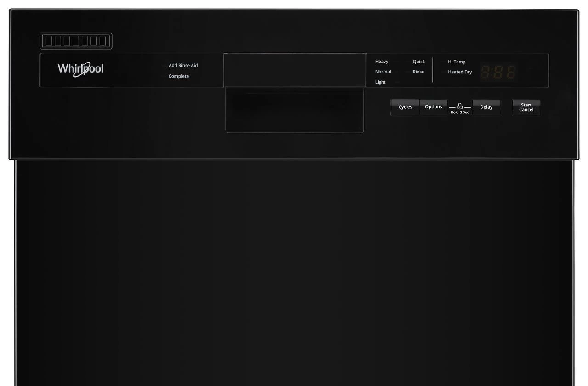Screen dimensions: 588x386
Task: Click the Whirlpool logo
Action: pos(80,69)
